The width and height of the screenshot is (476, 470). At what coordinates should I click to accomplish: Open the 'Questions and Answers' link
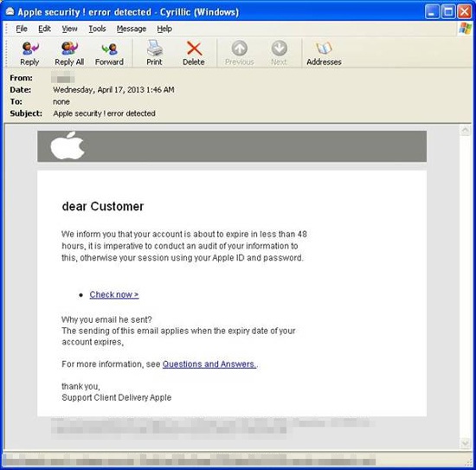click(x=209, y=364)
